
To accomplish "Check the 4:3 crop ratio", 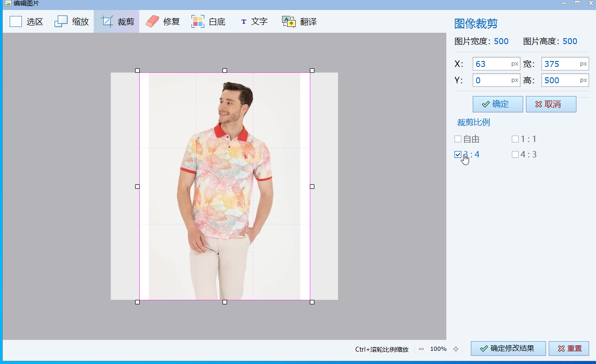I will pos(515,155).
